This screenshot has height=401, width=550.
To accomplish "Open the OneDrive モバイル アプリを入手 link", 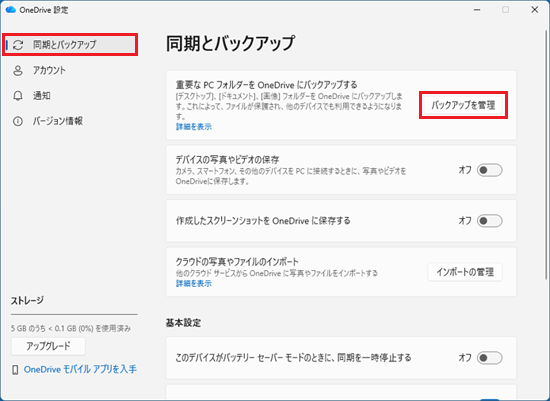I will click(80, 369).
